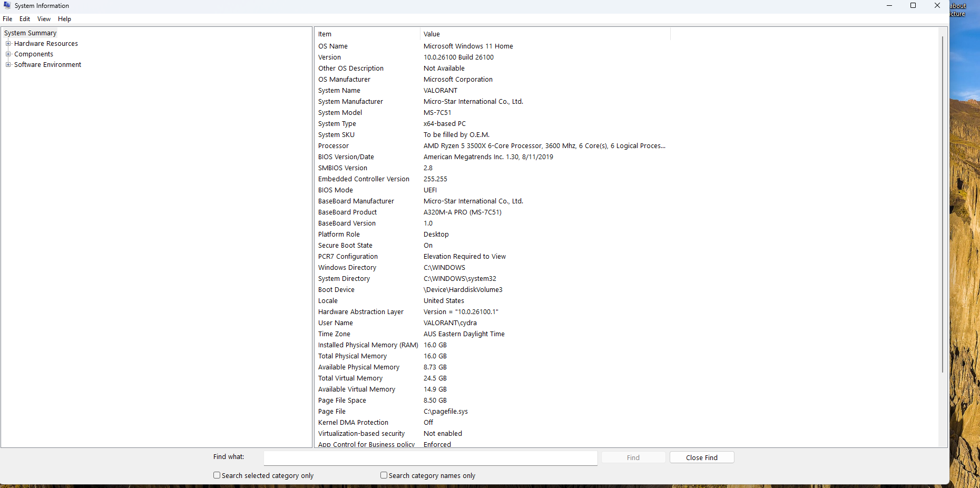Click the AMD Ryzen 5 3500X processor value
Image resolution: width=980 pixels, height=488 pixels.
(544, 146)
